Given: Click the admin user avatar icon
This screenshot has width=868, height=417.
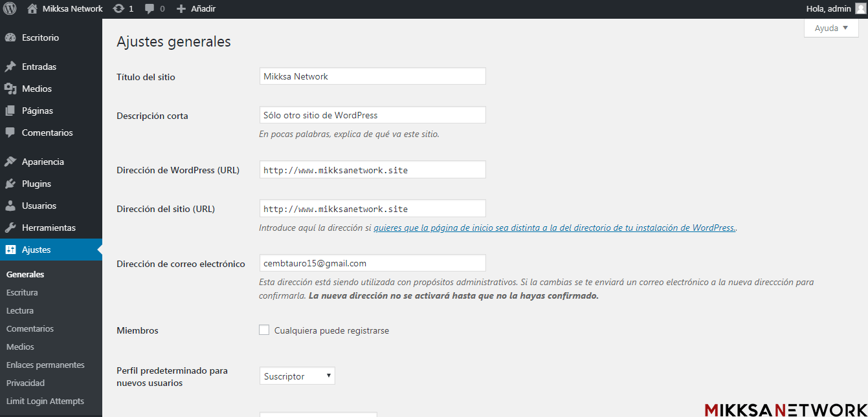Looking at the screenshot, I should 860,9.
